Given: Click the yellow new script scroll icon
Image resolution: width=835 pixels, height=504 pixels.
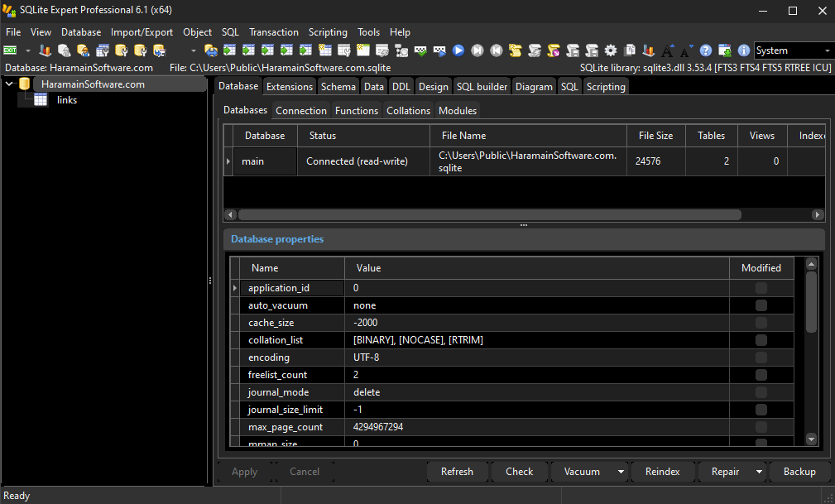Looking at the screenshot, I should point(515,50).
